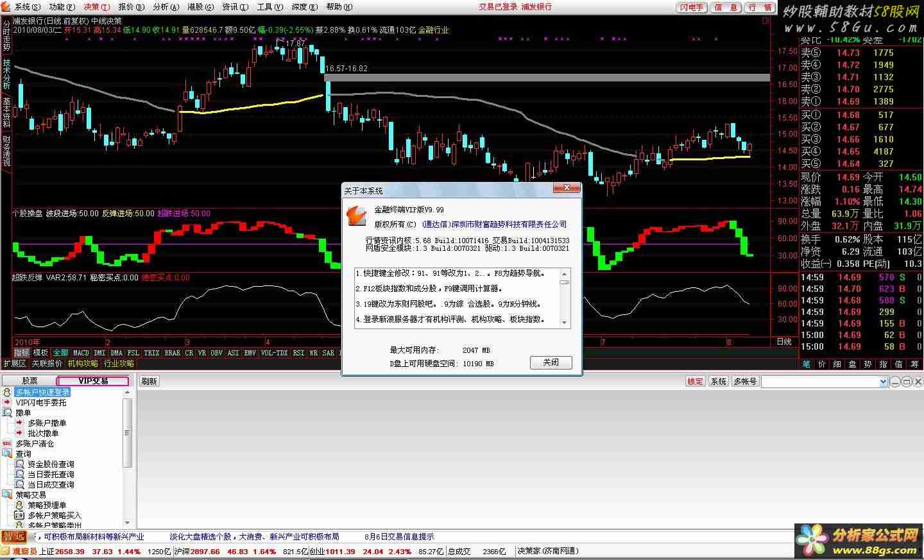Select the 查询 tree node

[x=23, y=454]
